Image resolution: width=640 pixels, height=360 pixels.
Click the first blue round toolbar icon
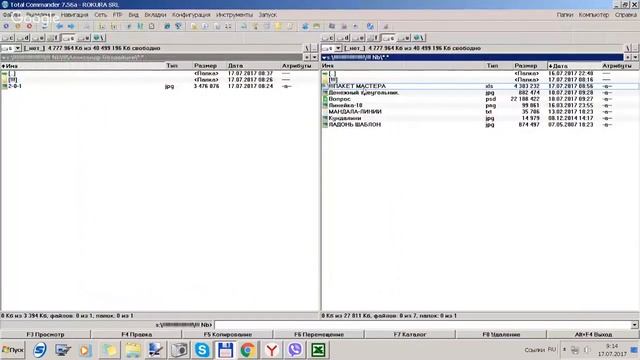(x=6, y=26)
